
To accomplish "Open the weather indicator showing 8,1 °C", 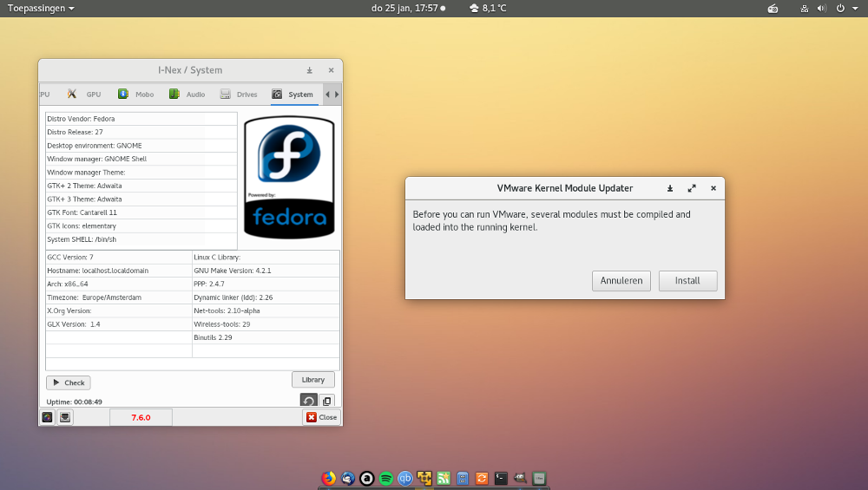I will pos(488,9).
